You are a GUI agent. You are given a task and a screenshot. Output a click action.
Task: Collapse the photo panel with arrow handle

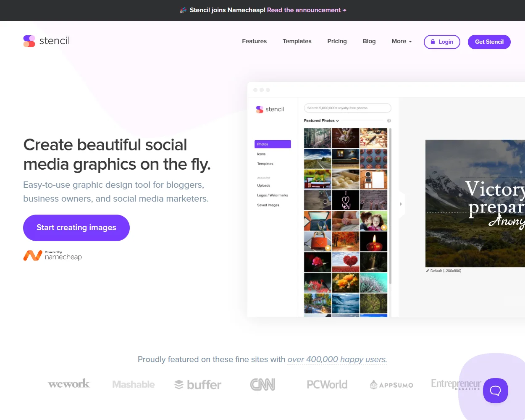401,204
